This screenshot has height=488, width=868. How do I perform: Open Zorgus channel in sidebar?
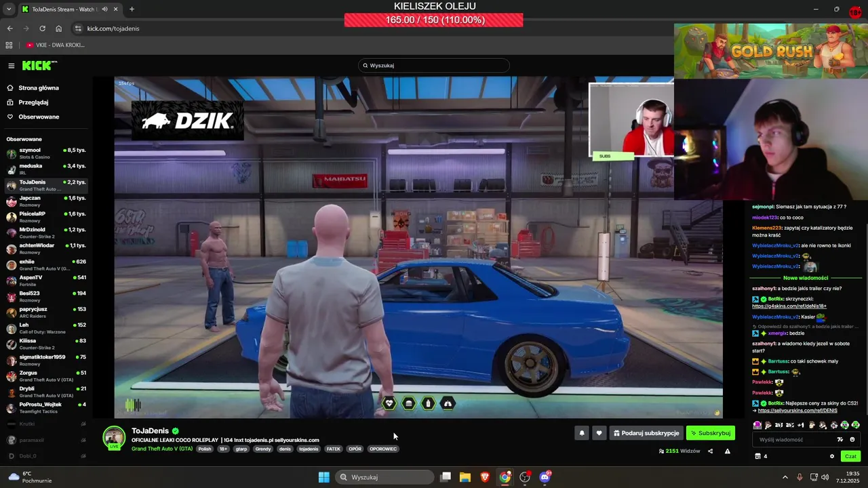(x=46, y=375)
